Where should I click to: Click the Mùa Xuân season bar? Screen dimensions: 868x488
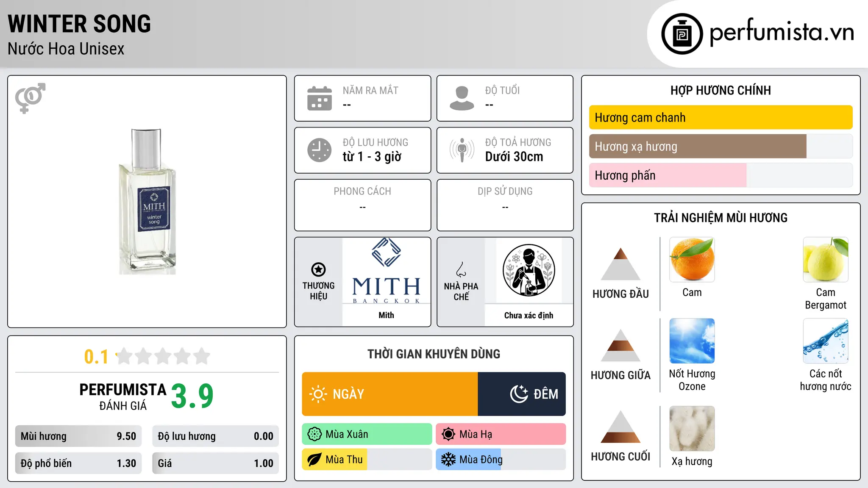point(367,434)
